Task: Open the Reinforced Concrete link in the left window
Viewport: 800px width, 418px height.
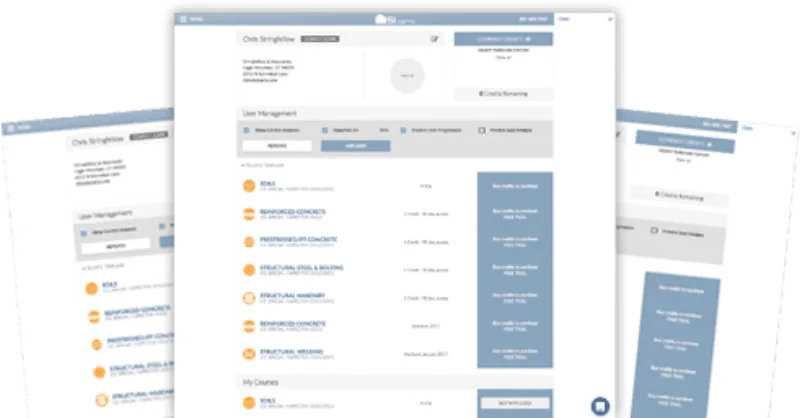Action: tap(138, 310)
